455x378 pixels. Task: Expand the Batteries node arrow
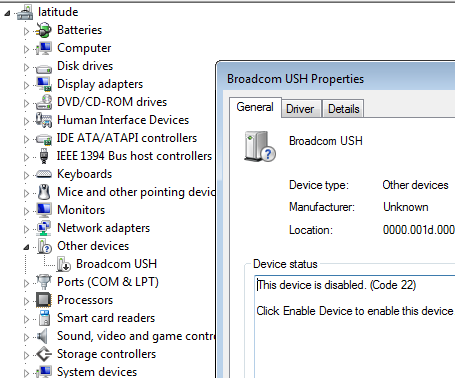coord(26,31)
